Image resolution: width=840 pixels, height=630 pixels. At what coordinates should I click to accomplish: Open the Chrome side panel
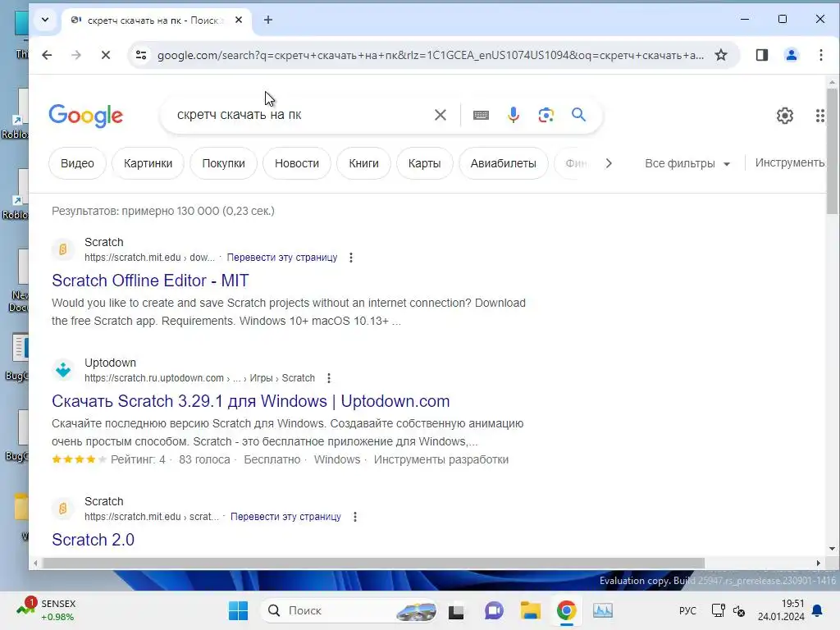coord(762,55)
